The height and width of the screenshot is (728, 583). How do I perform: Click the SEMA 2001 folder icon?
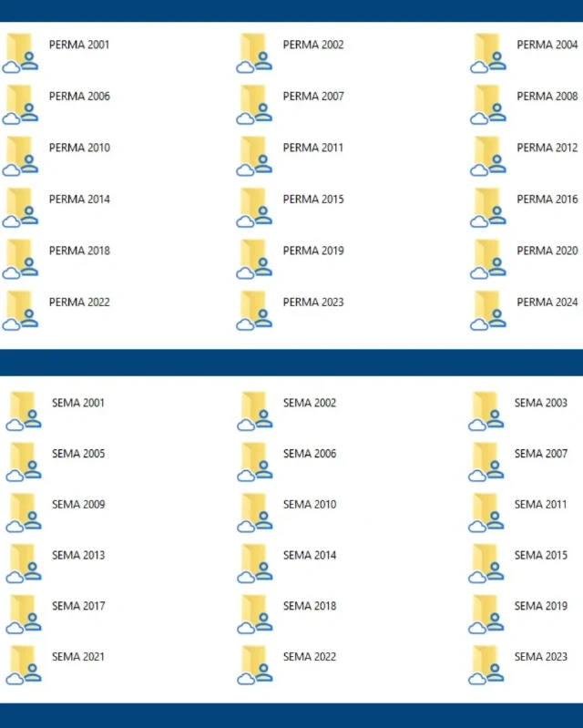click(x=24, y=410)
